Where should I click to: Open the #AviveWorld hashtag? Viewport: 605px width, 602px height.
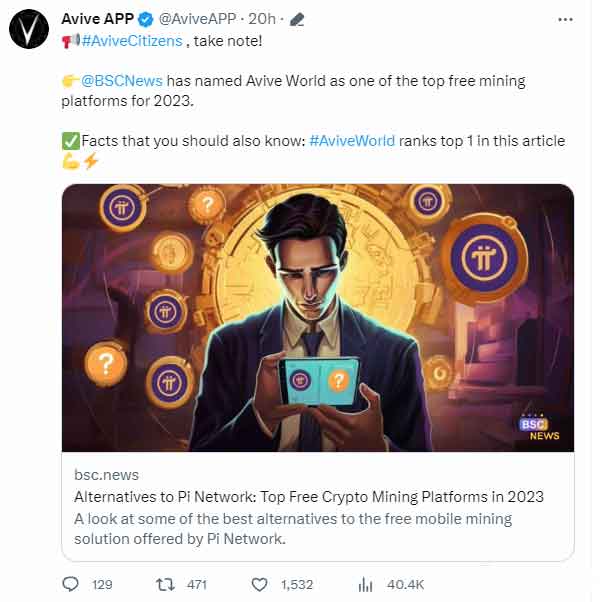[x=351, y=141]
